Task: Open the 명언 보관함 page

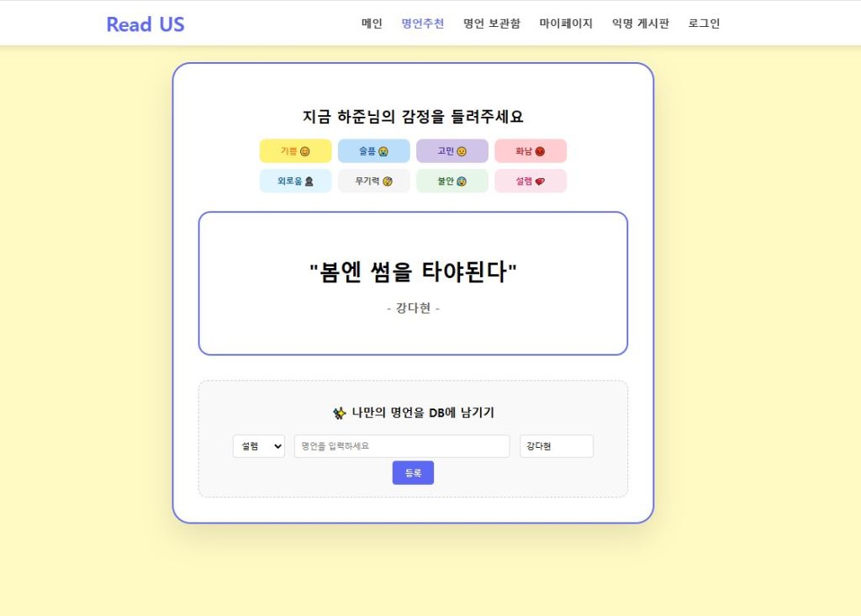Action: pos(492,24)
